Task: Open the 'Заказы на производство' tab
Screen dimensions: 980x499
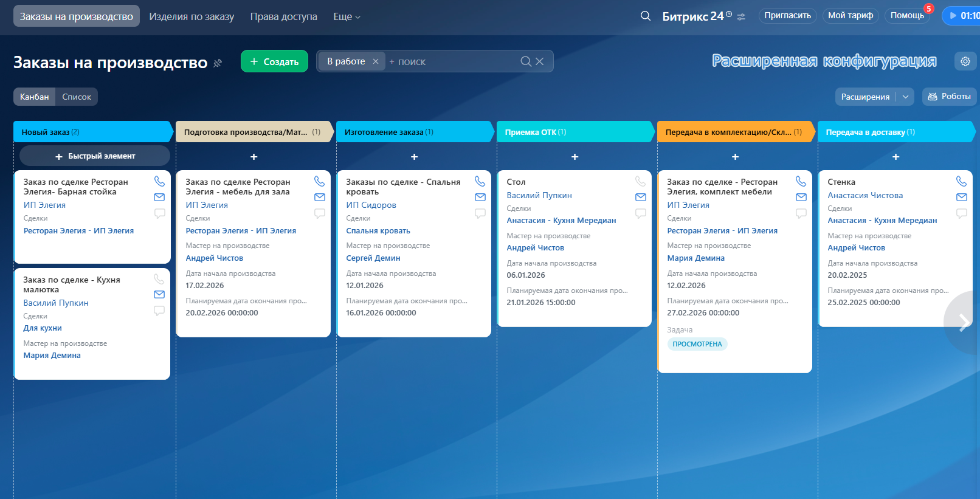Action: 77,16
